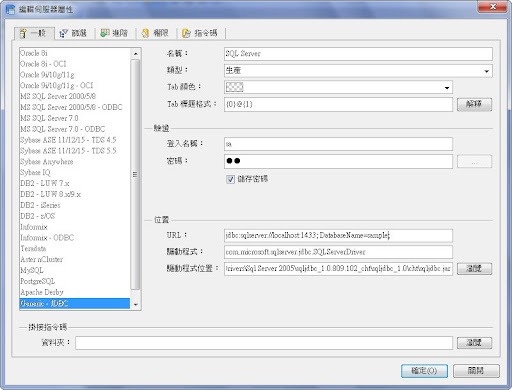Viewport: 512px width, 390px height.
Task: Select the highlighted Generic - JDBC entry
Action: click(75, 303)
